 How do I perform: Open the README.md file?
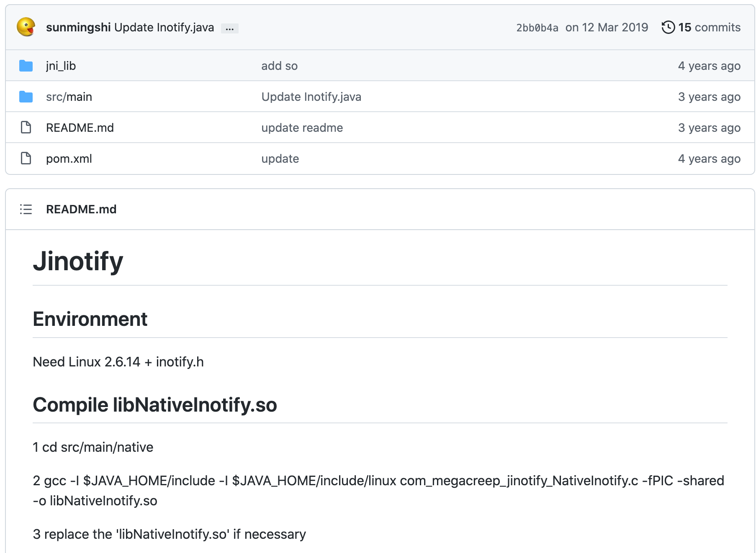pyautogui.click(x=80, y=128)
